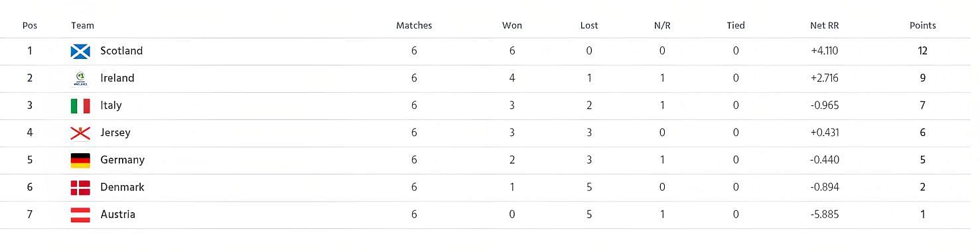Viewport: 980px width, 252px height.
Task: Sort by the Points column header
Action: [922, 25]
